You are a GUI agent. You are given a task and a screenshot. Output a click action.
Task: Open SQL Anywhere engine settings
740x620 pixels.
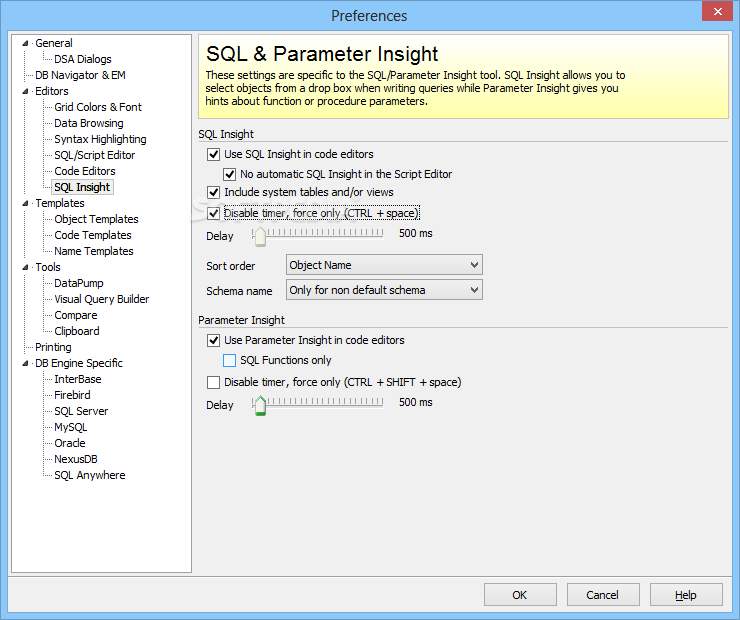[x=90, y=476]
